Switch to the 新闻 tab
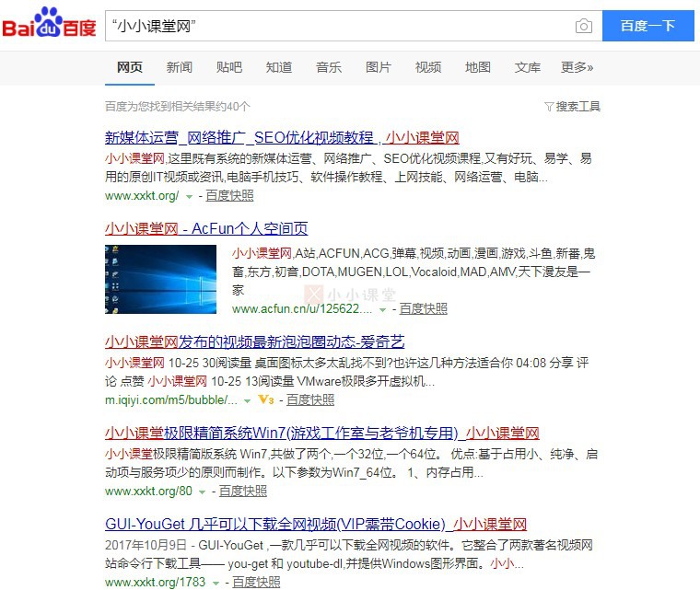 180,67
